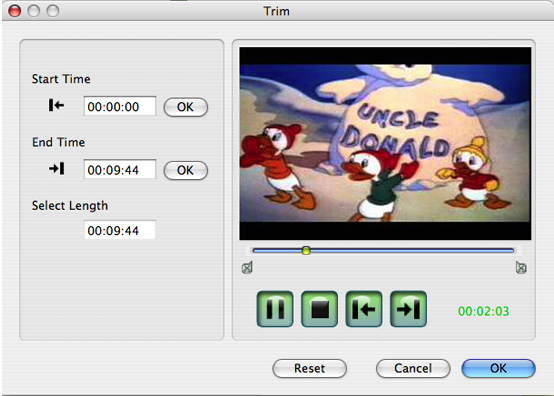Screen dimensions: 554x396
Task: Close the Trim window with the red button
Action: [x=15, y=11]
